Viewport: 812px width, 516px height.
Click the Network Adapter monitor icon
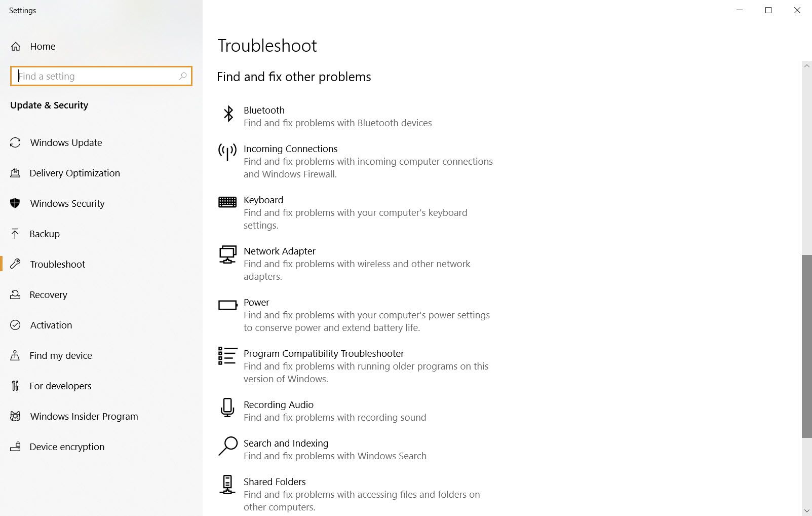click(x=227, y=255)
